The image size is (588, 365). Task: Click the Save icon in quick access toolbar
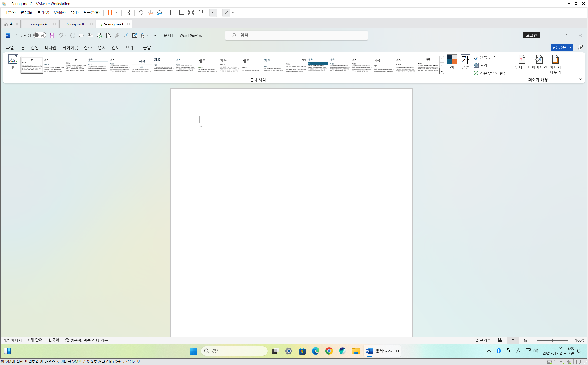tap(52, 35)
